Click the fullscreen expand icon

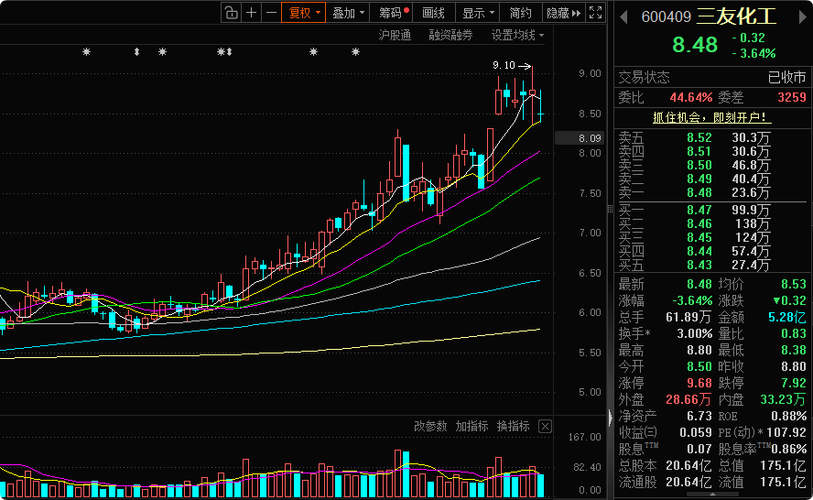[596, 13]
